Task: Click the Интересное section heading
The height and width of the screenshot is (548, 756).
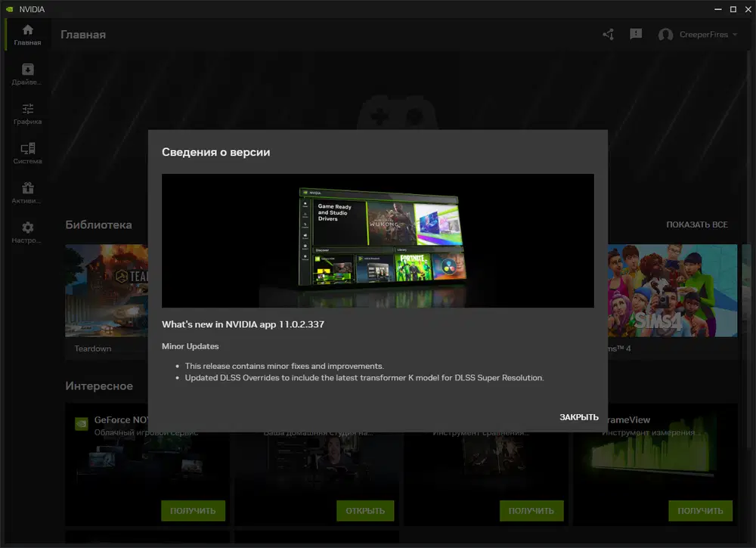Action: tap(99, 386)
